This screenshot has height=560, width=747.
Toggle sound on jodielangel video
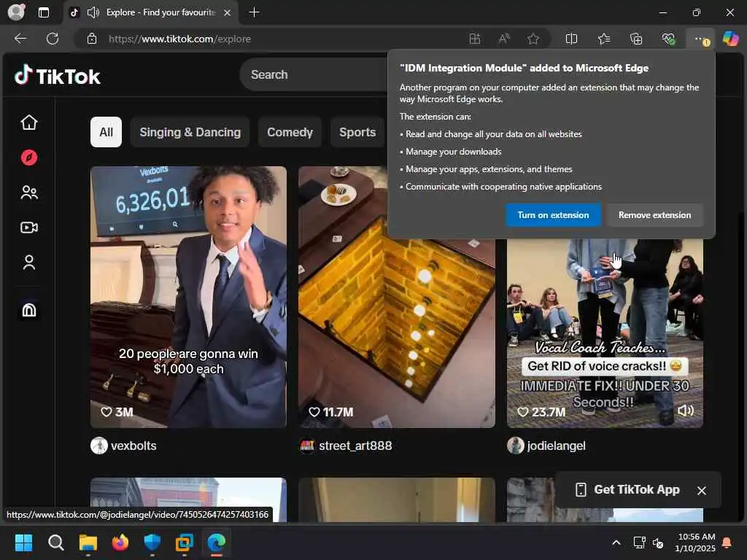pos(685,411)
